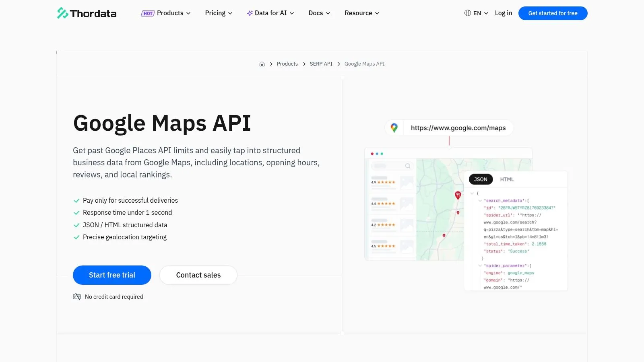Click Start free trial button
The height and width of the screenshot is (362, 644).
(112, 275)
